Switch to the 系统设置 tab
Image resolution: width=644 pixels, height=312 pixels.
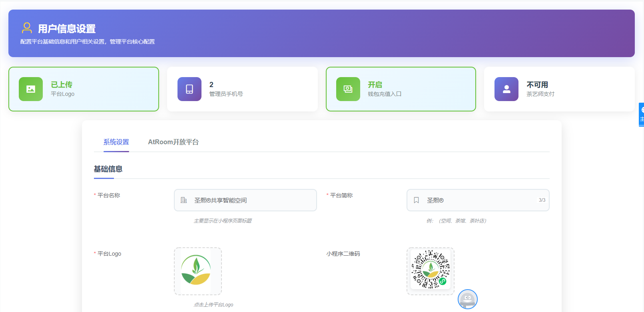[116, 142]
